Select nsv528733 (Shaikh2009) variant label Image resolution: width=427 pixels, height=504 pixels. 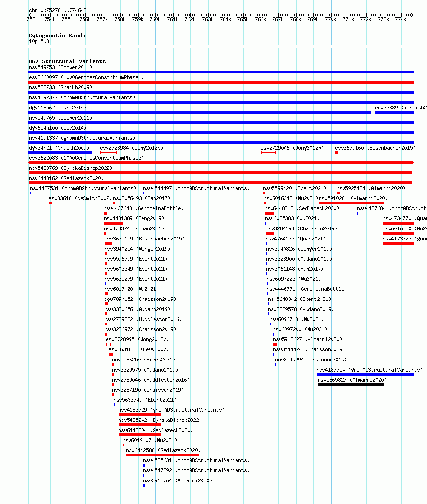tap(60, 87)
